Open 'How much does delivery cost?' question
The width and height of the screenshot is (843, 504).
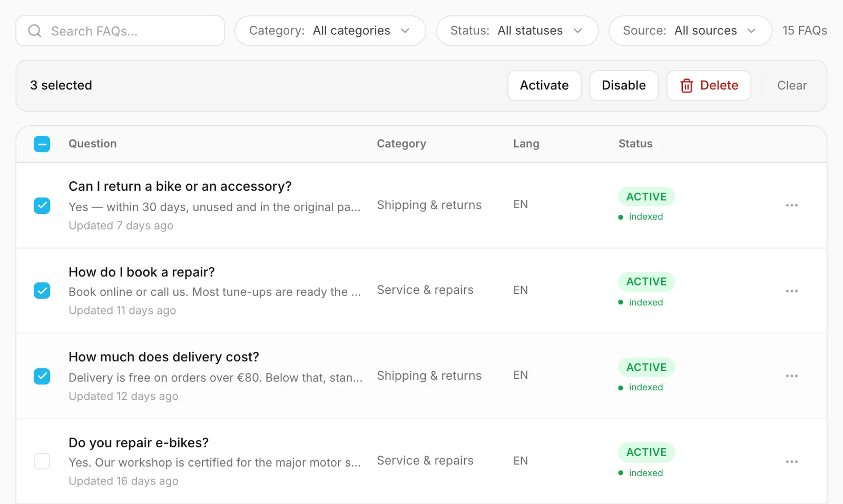pyautogui.click(x=164, y=357)
